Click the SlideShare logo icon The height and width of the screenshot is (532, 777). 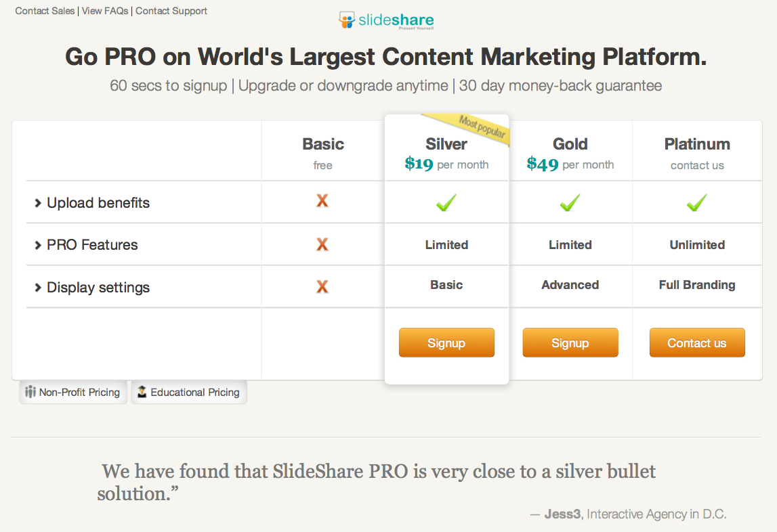(x=347, y=20)
